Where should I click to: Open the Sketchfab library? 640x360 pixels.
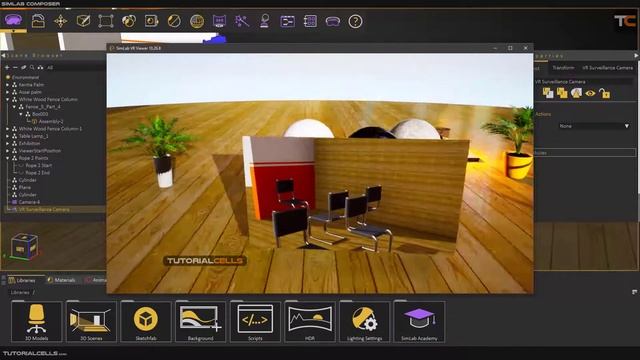pos(146,322)
